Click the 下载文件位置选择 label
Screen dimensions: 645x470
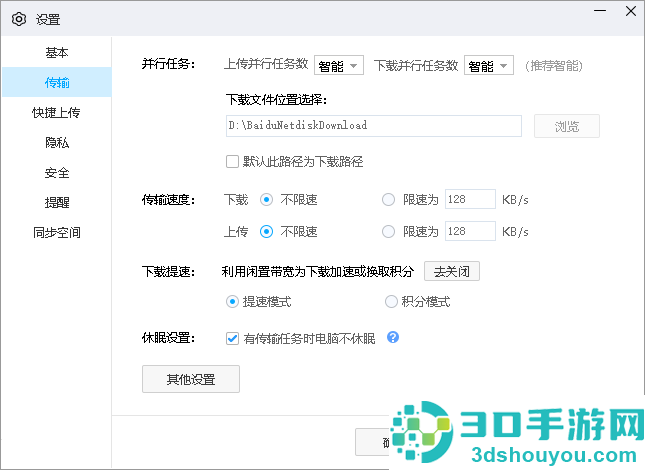[x=276, y=100]
